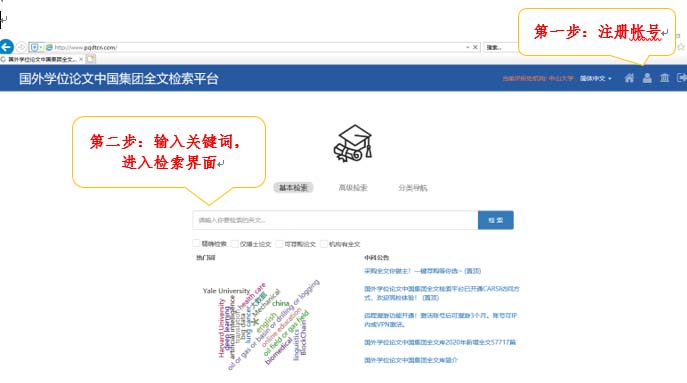Image resolution: width=687 pixels, height=383 pixels.
Task: Click the address bar stop X icon
Action: click(475, 47)
